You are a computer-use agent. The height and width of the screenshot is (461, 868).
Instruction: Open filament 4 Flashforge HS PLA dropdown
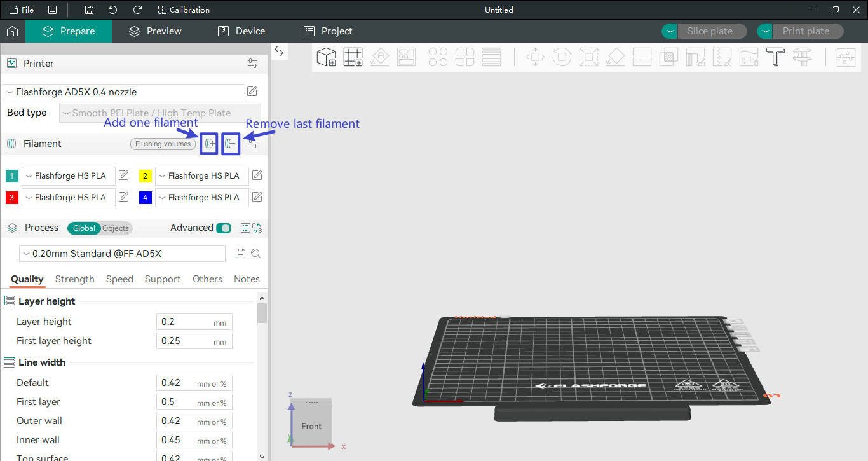click(x=202, y=197)
